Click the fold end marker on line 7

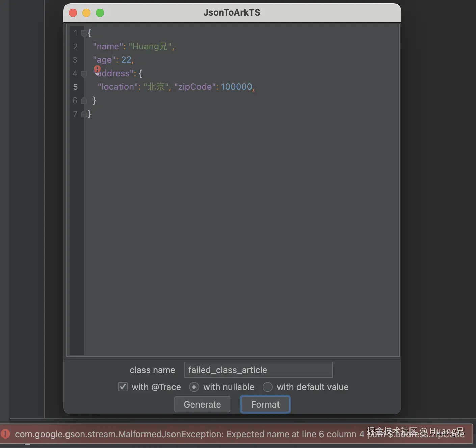[84, 114]
